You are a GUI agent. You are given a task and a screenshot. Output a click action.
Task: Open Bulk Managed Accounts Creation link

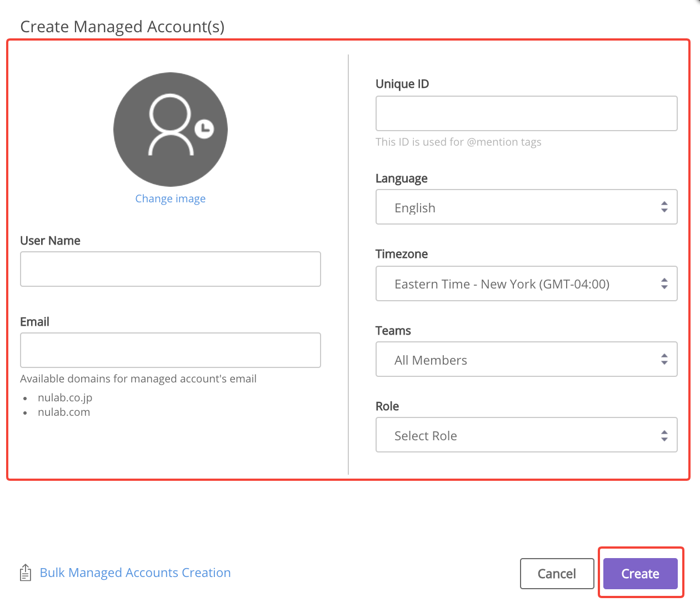[135, 573]
